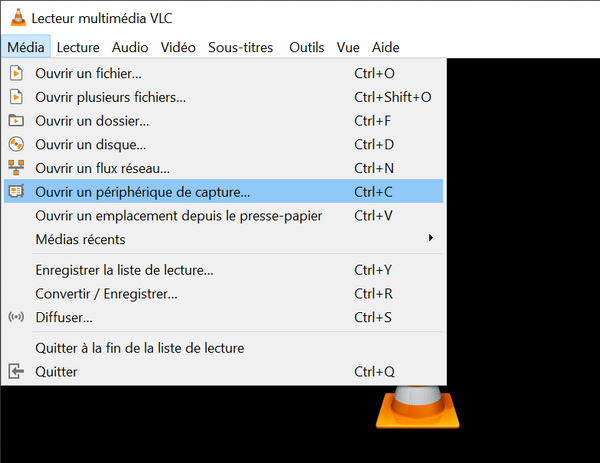The height and width of the screenshot is (463, 600).
Task: Expand the Médias récents submenu arrow
Action: 431,238
